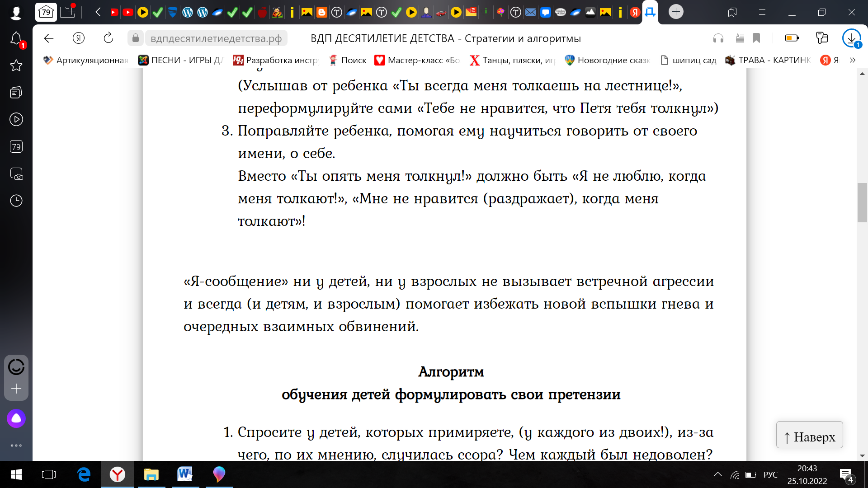Open the Новогодние сказки bookmark
Image resolution: width=868 pixels, height=488 pixels.
(607, 60)
